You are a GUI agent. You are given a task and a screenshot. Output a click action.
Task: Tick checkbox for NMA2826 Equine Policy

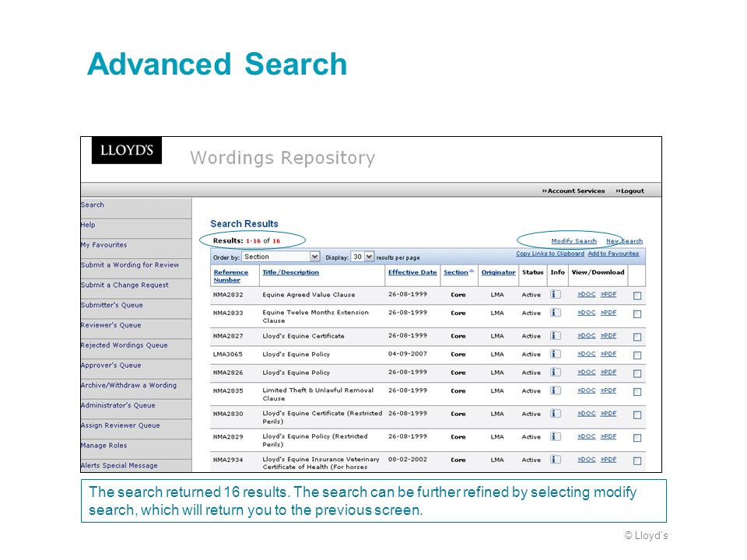[x=637, y=373]
